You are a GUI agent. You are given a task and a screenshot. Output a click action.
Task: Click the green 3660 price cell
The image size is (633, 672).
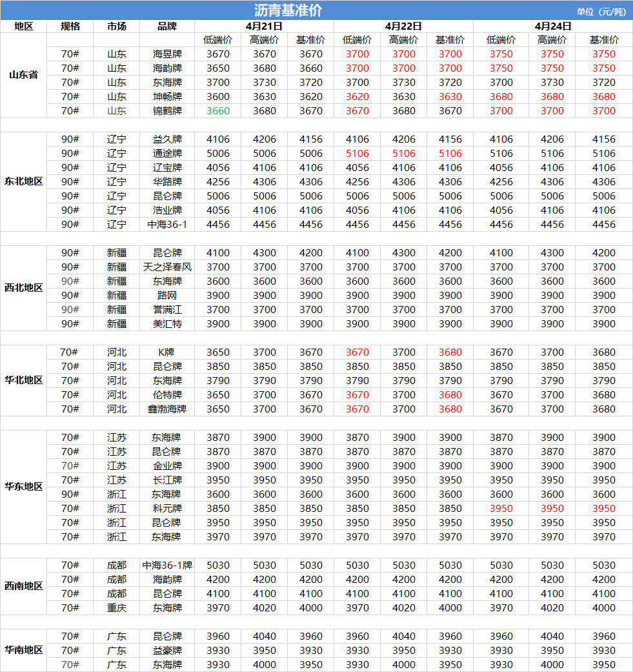pyautogui.click(x=218, y=111)
